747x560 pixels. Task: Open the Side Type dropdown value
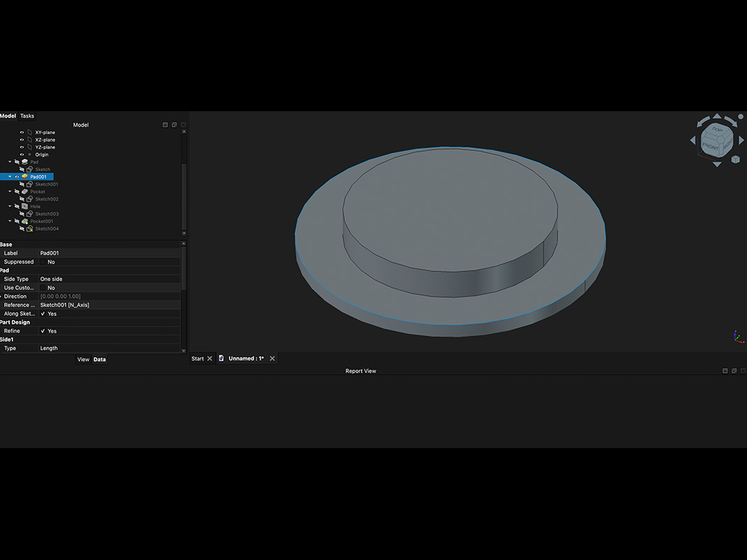pos(110,279)
